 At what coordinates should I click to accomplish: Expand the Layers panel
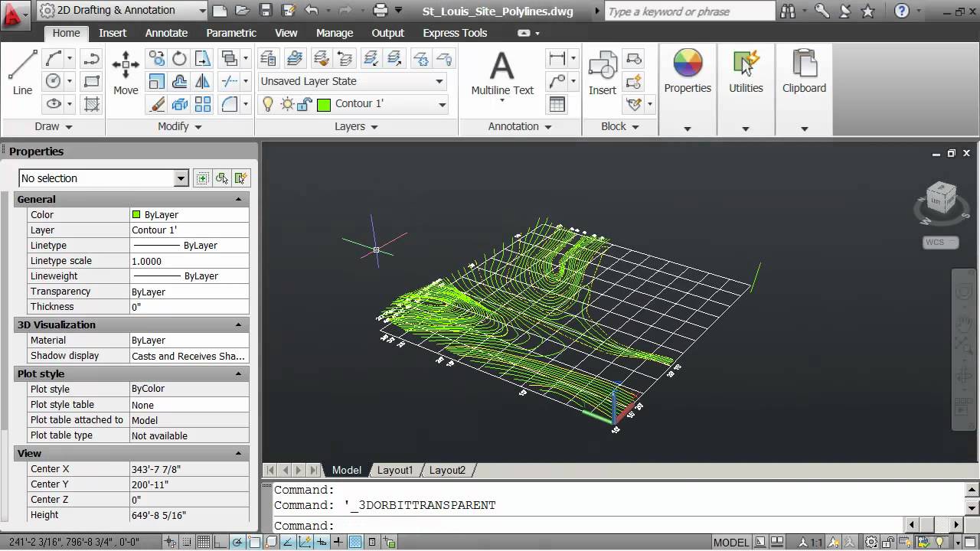(x=356, y=127)
